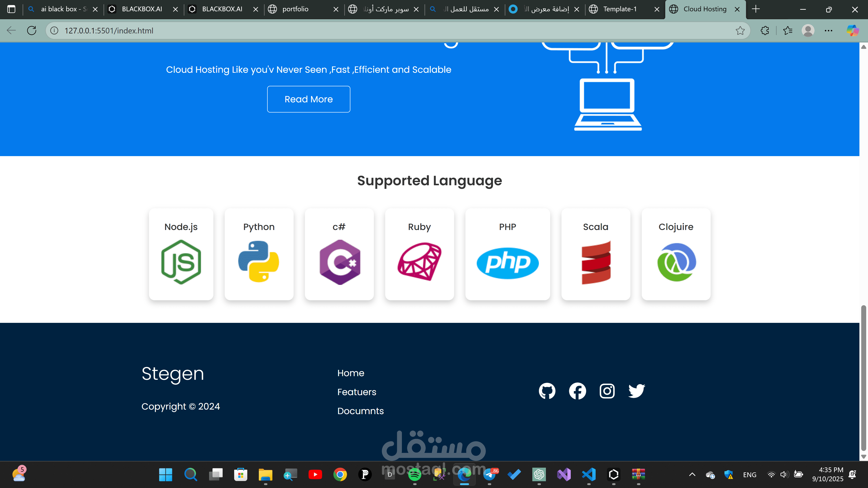The height and width of the screenshot is (488, 868).
Task: Click the Node.js logo card
Action: click(x=181, y=262)
